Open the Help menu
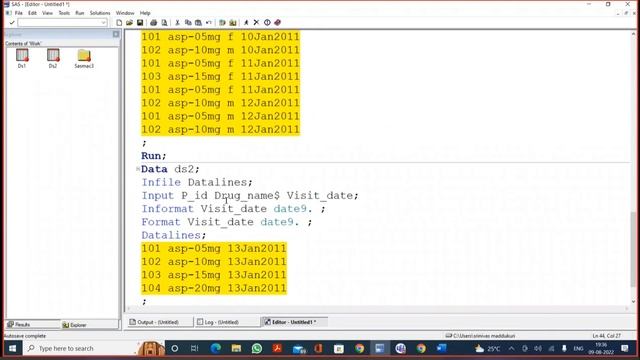Viewport: 640px width, 360px height. click(145, 13)
